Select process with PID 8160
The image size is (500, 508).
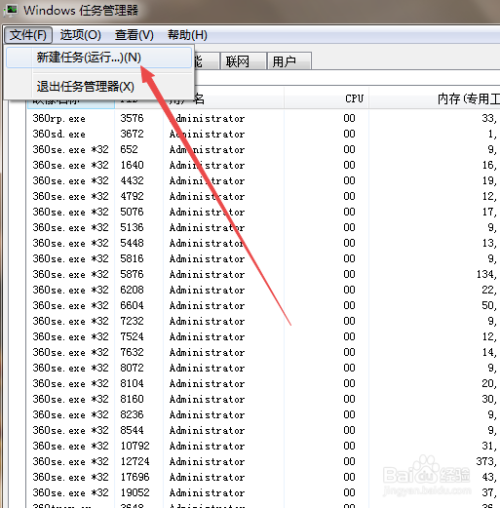pos(263,399)
